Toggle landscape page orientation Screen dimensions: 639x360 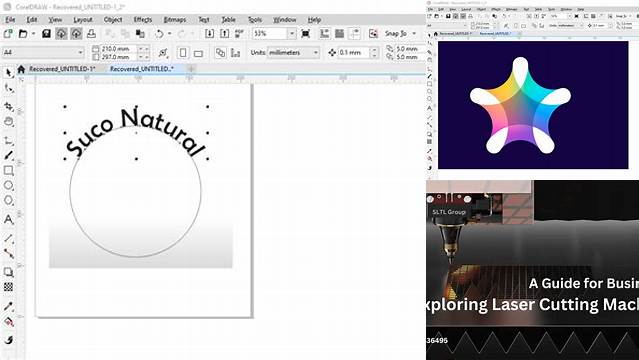click(x=198, y=53)
